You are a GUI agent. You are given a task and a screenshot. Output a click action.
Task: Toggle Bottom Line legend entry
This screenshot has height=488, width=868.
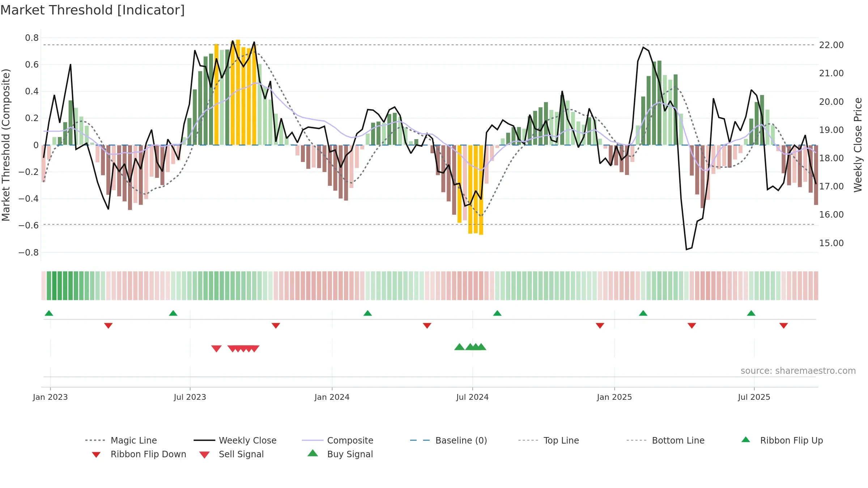click(x=665, y=440)
